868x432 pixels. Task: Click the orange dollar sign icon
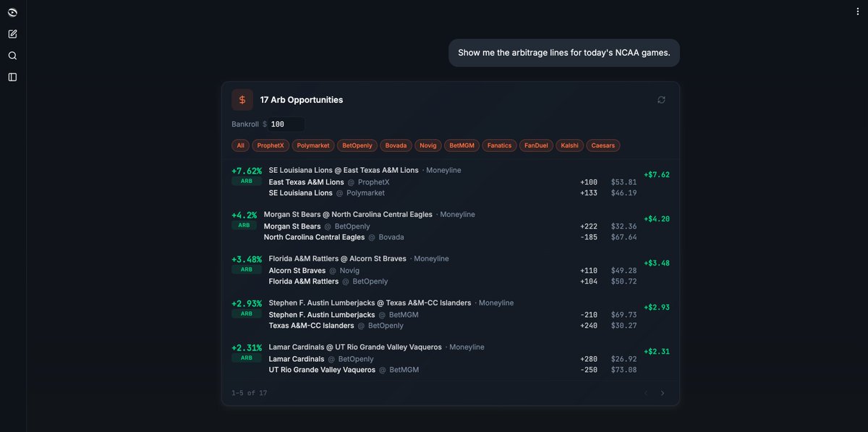pos(242,100)
